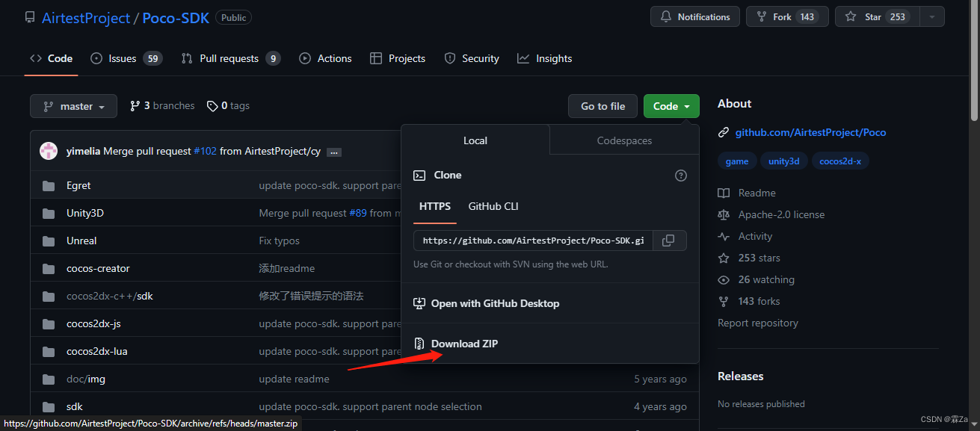Select the HTTPS clone option
The image size is (980, 431).
435,206
